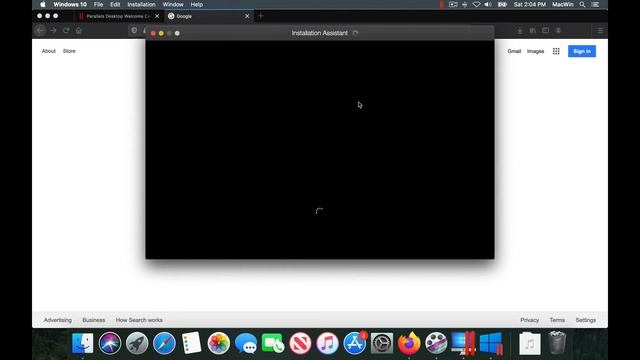Open Notification Center in menu bar
The image size is (640, 360).
596,4
